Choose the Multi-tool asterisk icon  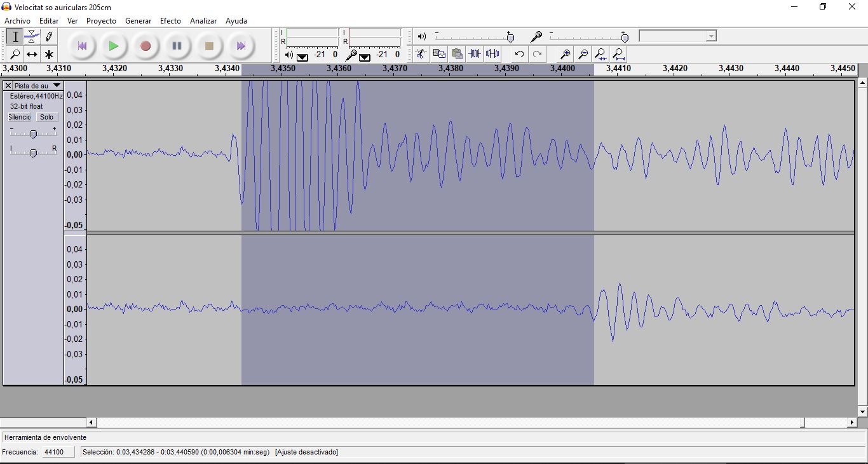(49, 55)
